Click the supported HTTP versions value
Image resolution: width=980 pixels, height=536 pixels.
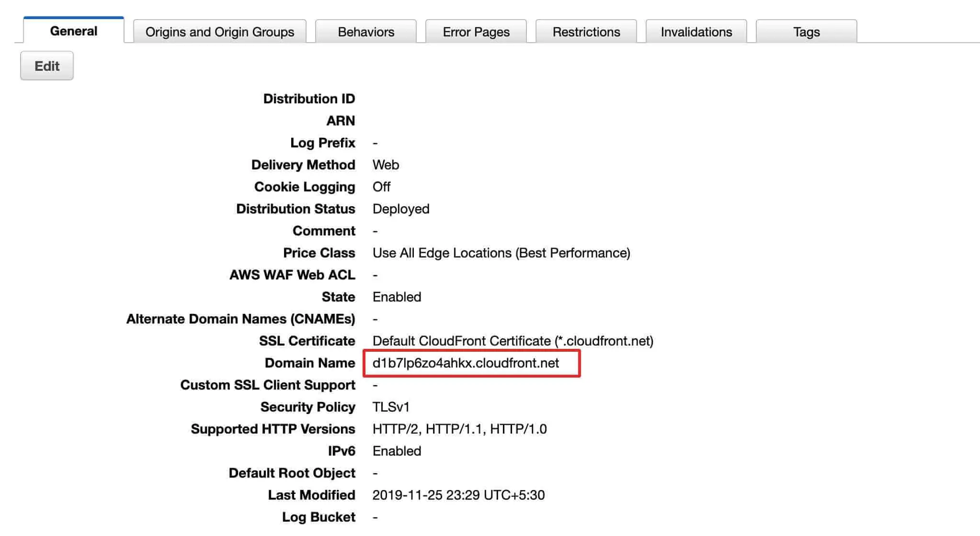point(459,429)
